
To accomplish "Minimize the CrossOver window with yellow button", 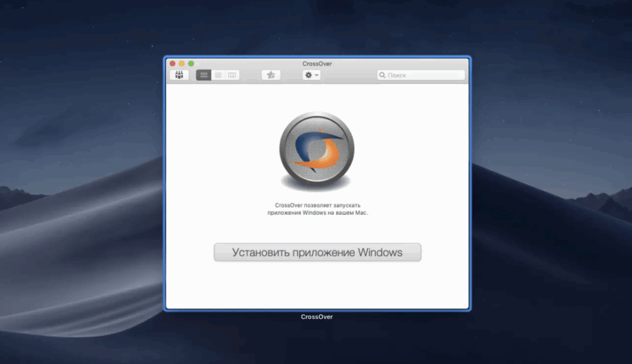I will (182, 64).
